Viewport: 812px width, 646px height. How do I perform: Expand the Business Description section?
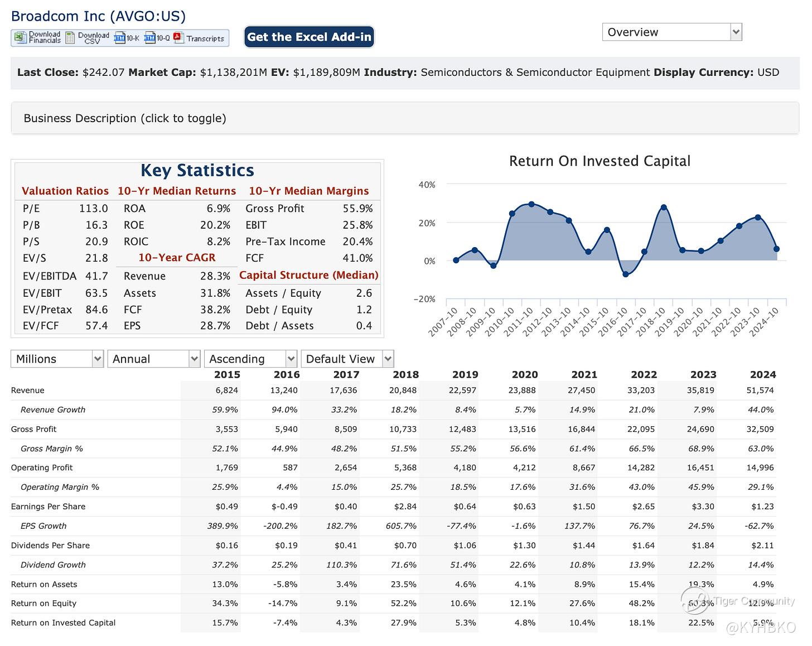click(x=405, y=118)
